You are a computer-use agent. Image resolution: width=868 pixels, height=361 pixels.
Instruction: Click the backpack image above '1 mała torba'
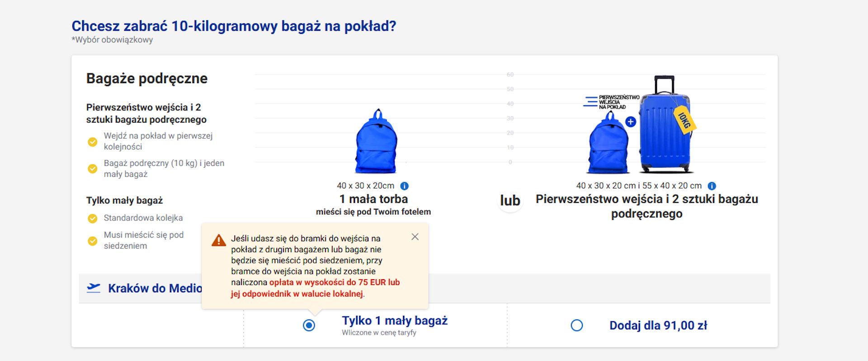pos(376,141)
